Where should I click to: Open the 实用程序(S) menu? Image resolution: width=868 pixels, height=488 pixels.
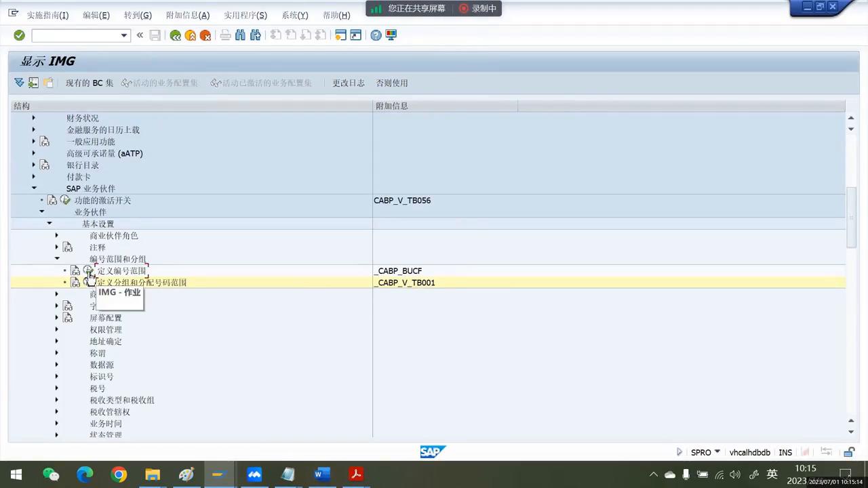[x=245, y=15]
